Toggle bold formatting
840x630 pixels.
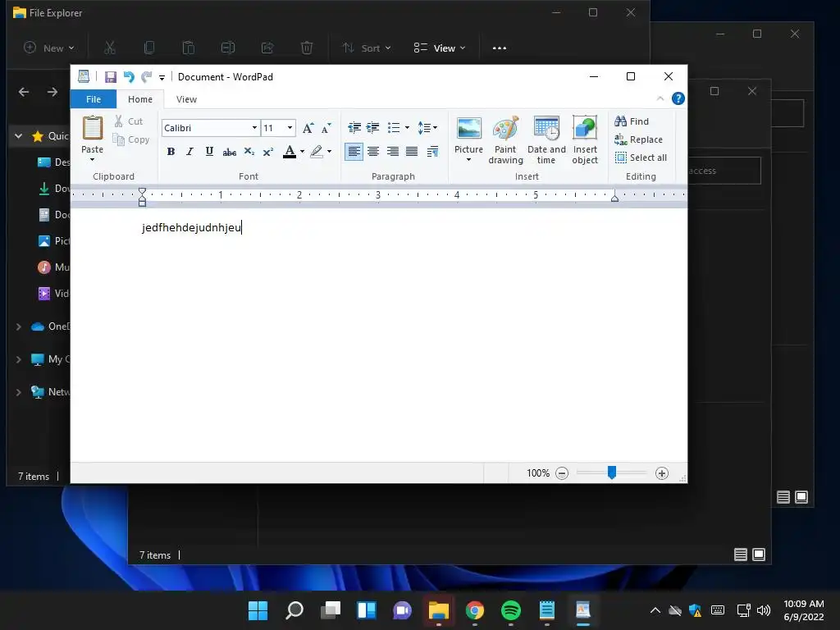[171, 152]
